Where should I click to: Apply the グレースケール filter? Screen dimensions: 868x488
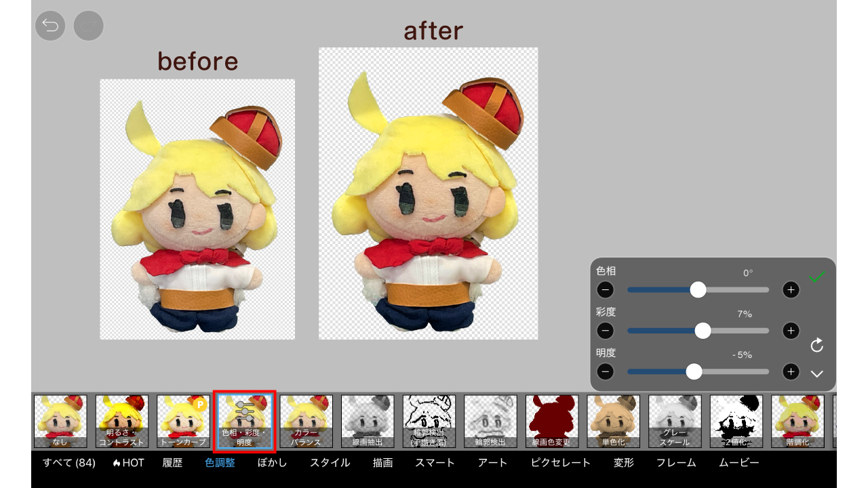[675, 422]
